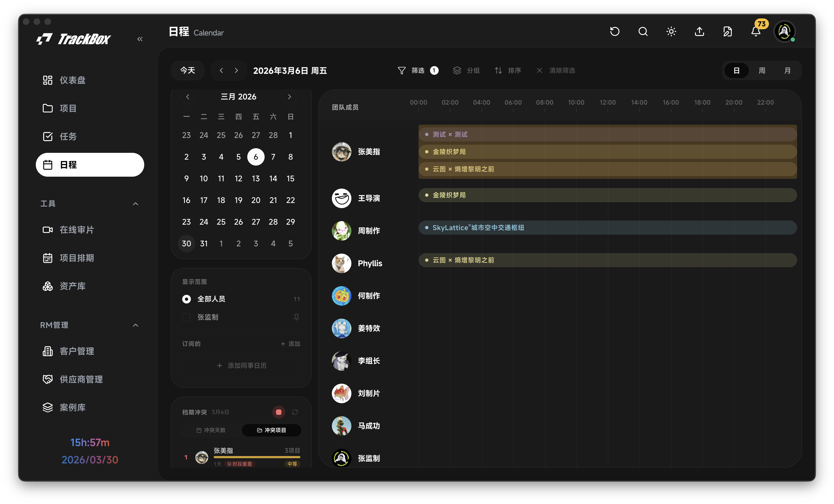The image size is (834, 504).
Task: Switch to 月 month view
Action: click(x=787, y=70)
